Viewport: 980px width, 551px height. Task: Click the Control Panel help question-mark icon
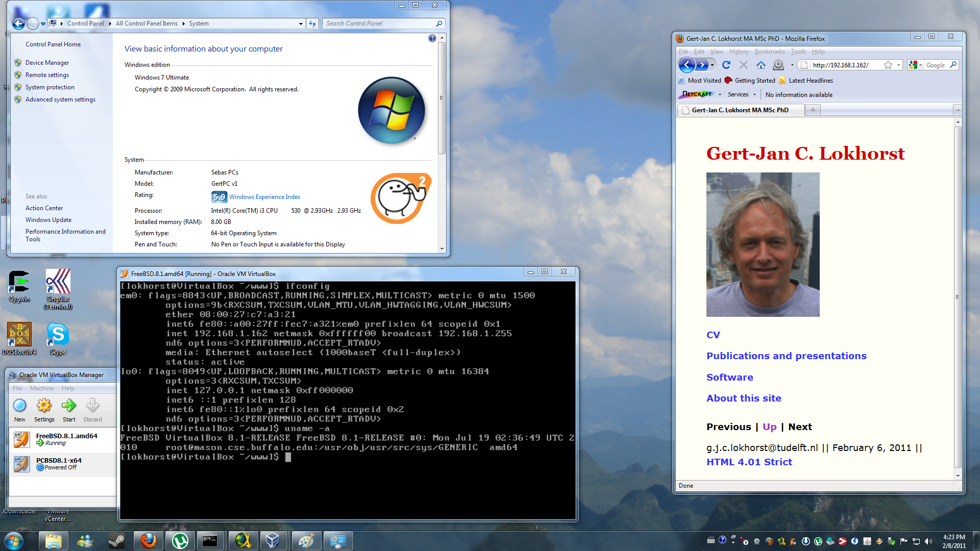point(432,38)
